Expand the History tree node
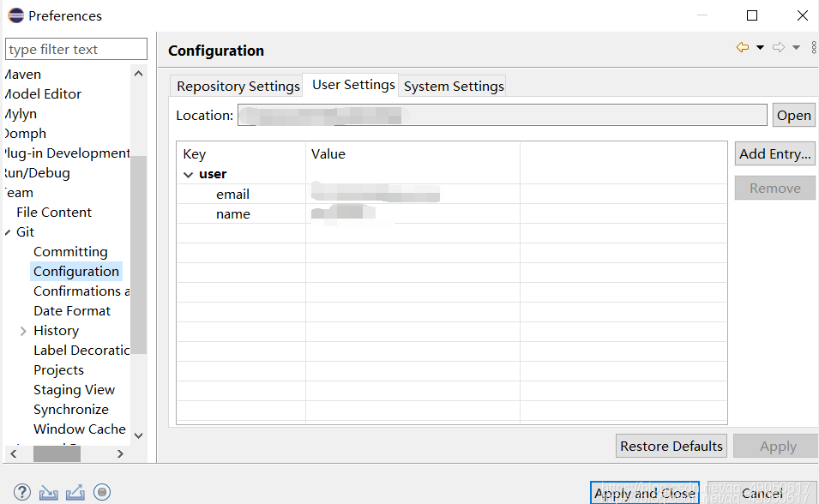This screenshot has height=504, width=819. pyautogui.click(x=23, y=331)
